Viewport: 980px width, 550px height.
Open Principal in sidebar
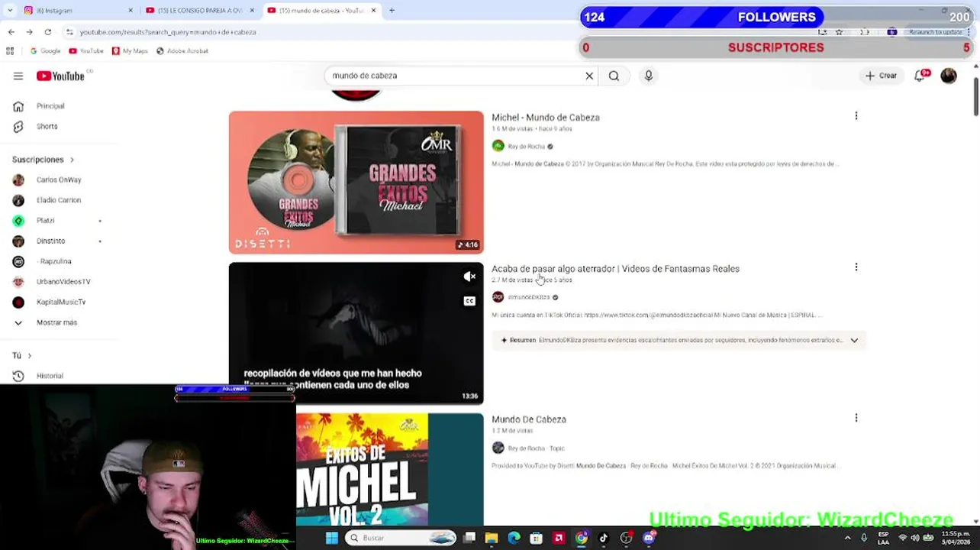(x=50, y=106)
